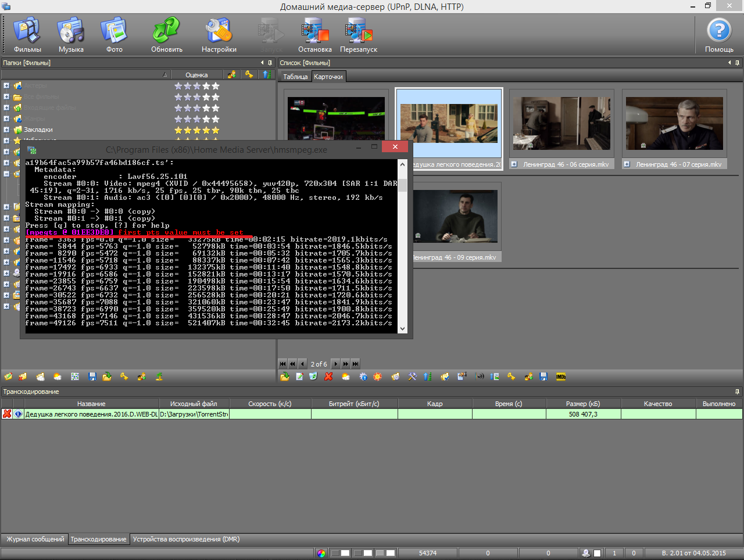Go to the next record in navigator
744x560 pixels.
click(335, 364)
